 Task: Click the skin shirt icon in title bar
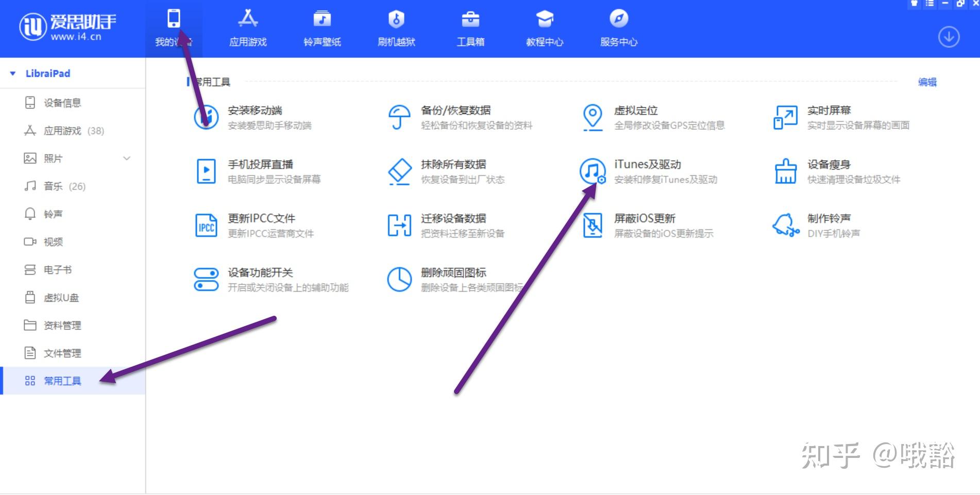(915, 3)
